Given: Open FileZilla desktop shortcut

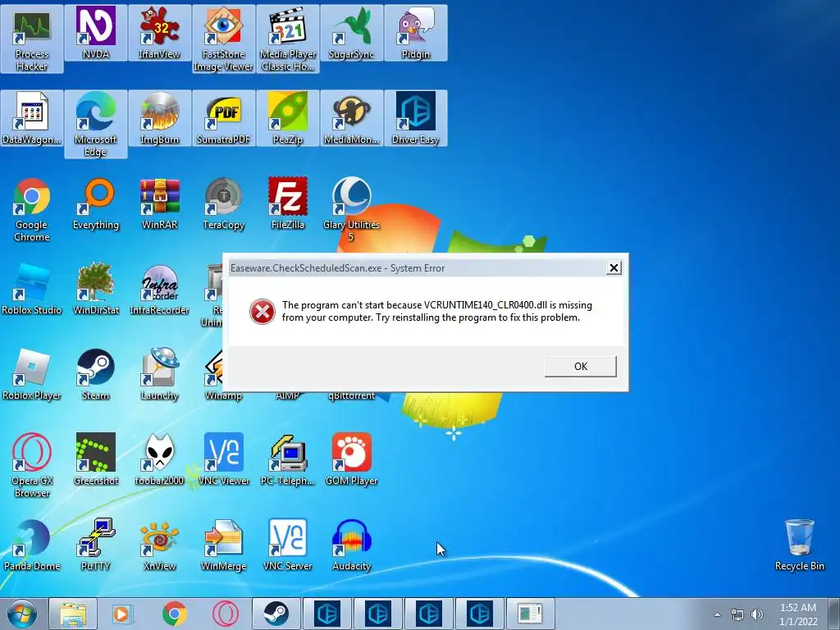Looking at the screenshot, I should click(288, 203).
